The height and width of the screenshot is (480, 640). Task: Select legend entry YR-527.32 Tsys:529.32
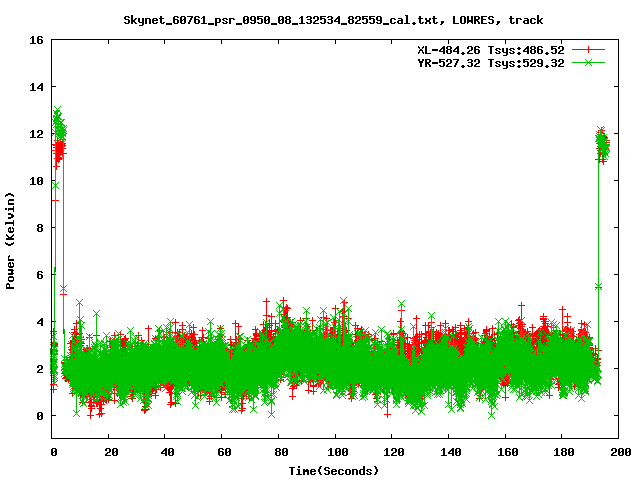491,63
